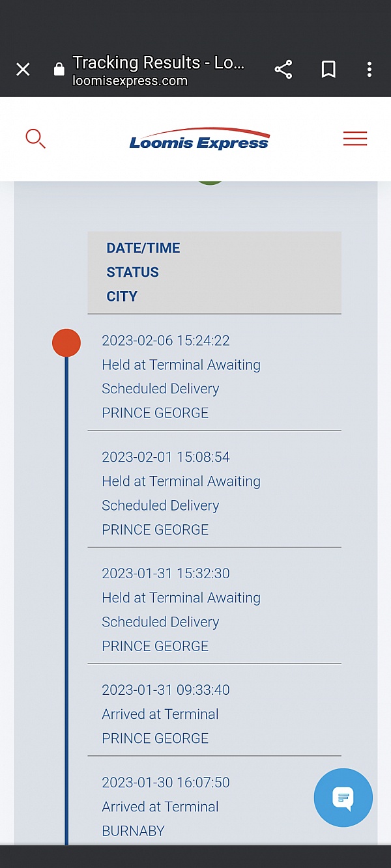Screen dimensions: 391x868
Task: Open the live chat bubble
Action: point(343,798)
